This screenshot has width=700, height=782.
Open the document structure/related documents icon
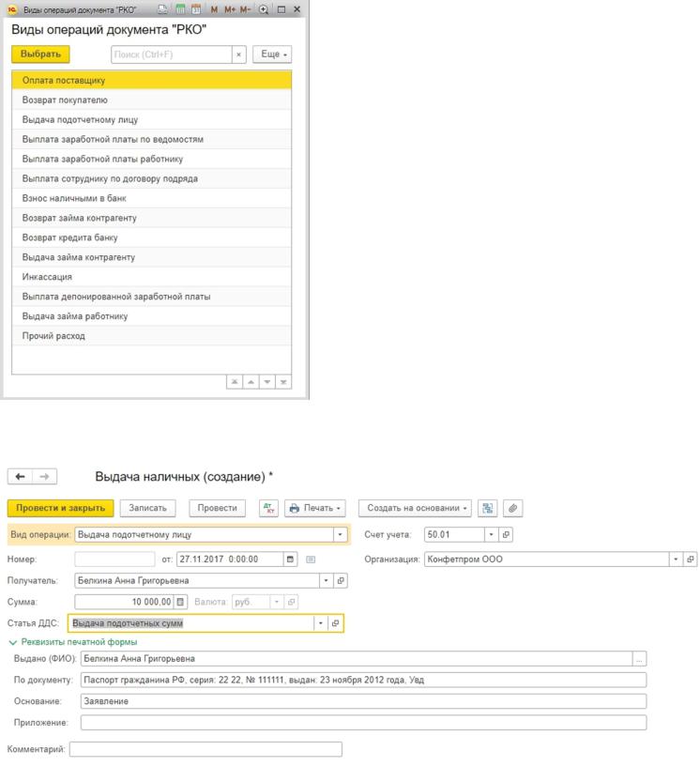488,508
